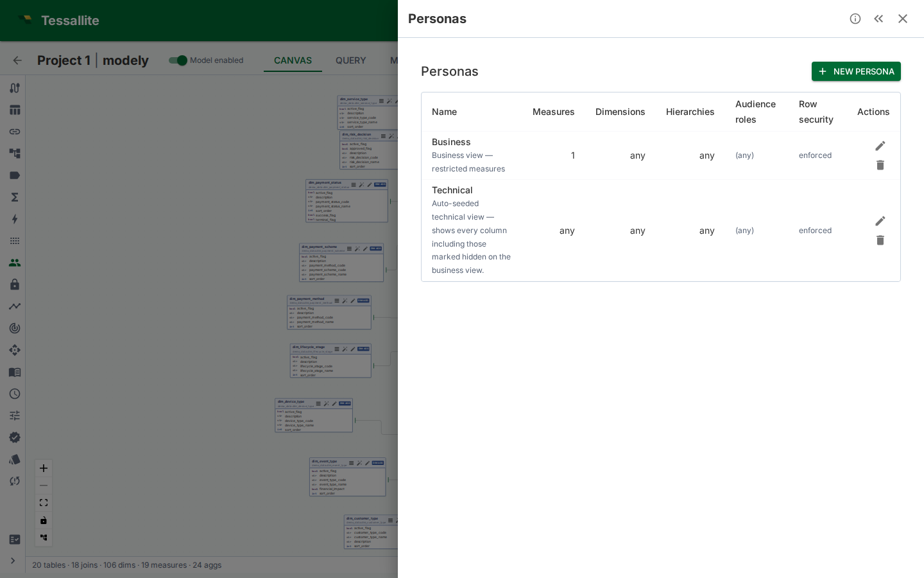Go back with the left arrow

pos(17,60)
